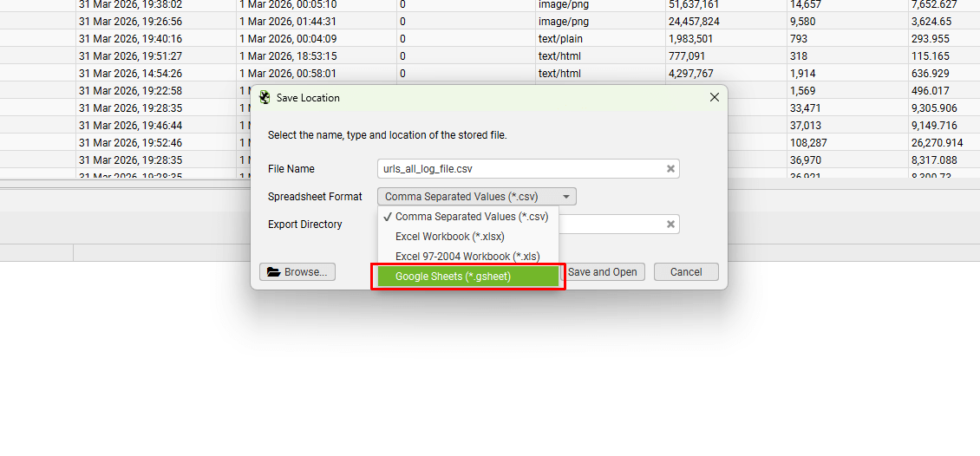980x456 pixels.
Task: Click the Browse... button
Action: coord(297,271)
